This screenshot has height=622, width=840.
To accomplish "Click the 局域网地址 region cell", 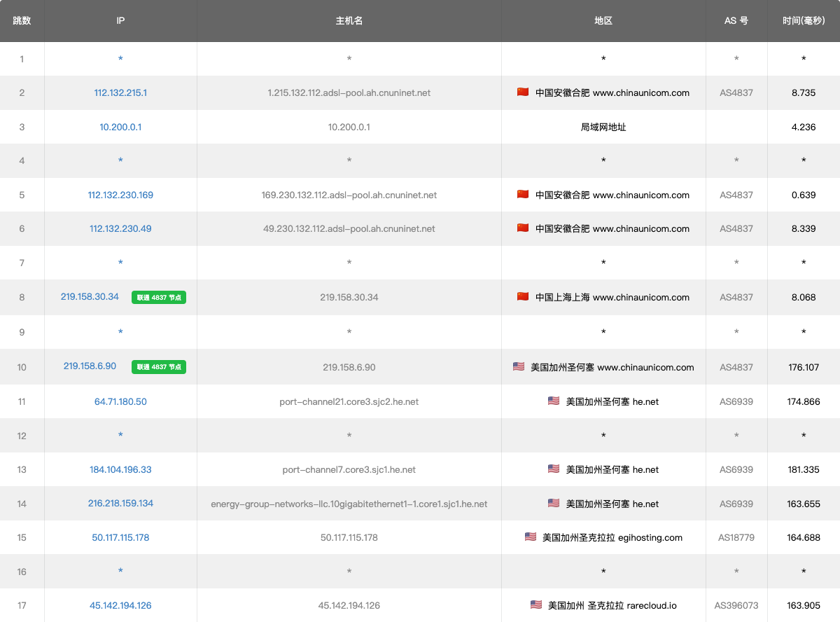I will click(x=603, y=127).
